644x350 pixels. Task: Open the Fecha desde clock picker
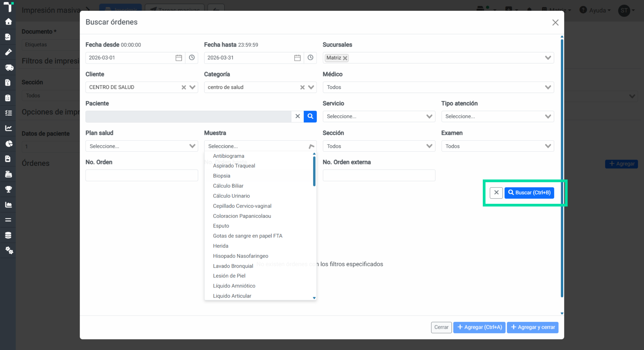pos(192,58)
